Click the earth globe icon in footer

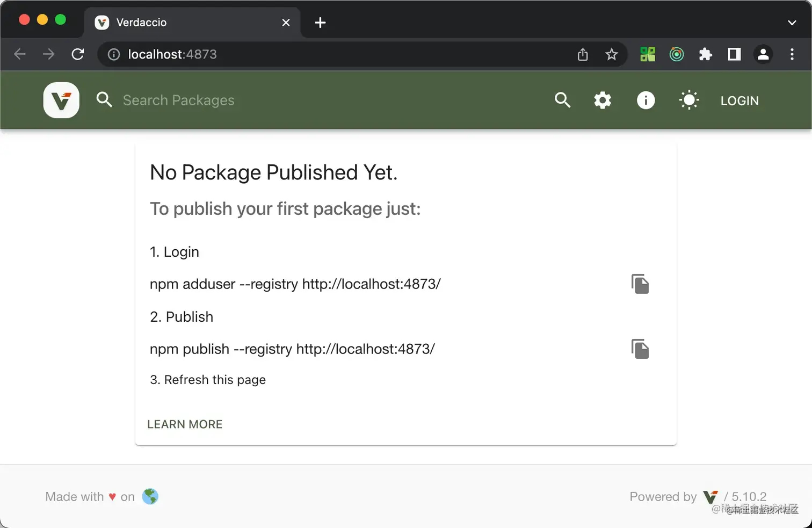(150, 496)
